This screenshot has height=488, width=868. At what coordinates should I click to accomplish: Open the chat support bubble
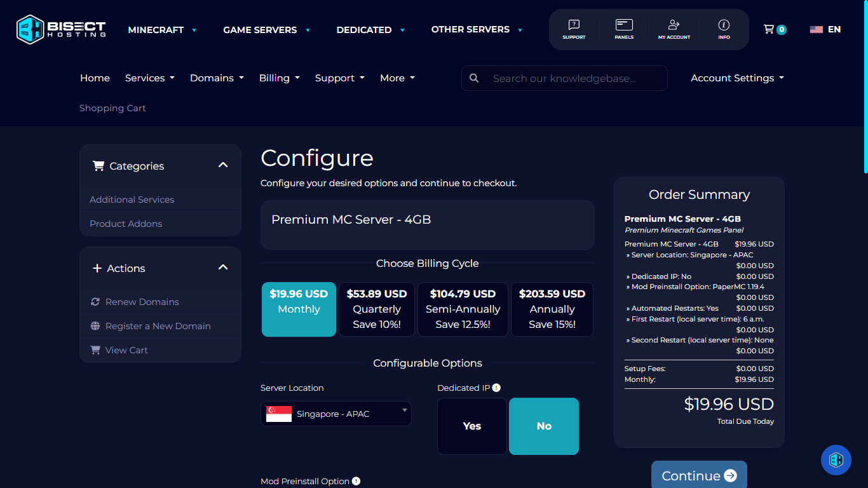(x=836, y=459)
